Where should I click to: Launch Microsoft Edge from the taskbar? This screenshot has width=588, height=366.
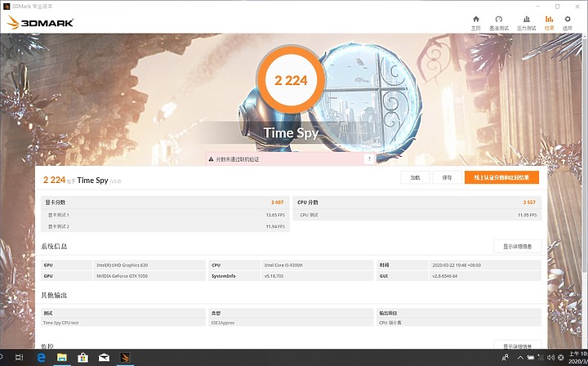(41, 358)
